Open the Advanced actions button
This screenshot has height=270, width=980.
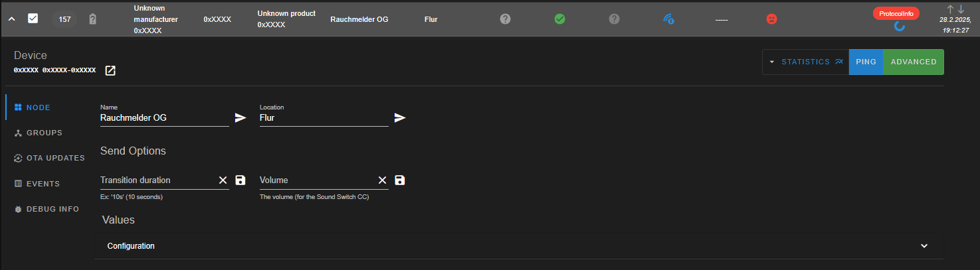click(x=914, y=62)
